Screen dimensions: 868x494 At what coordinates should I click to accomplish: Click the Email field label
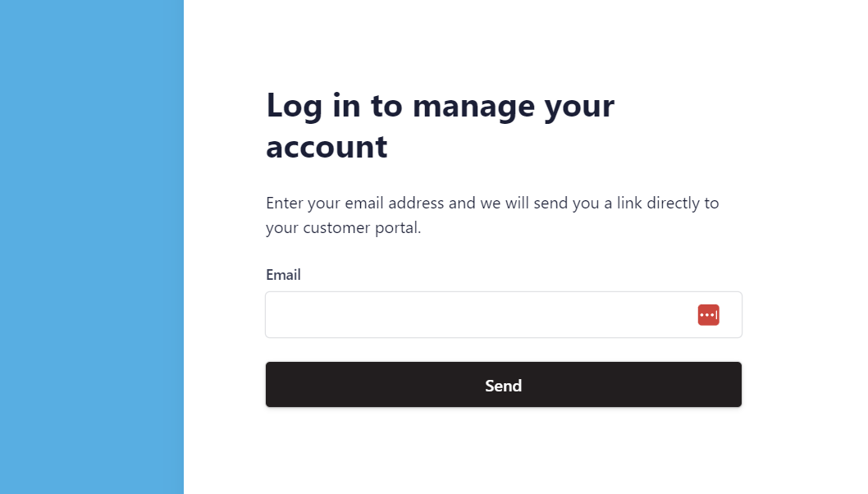tap(283, 275)
